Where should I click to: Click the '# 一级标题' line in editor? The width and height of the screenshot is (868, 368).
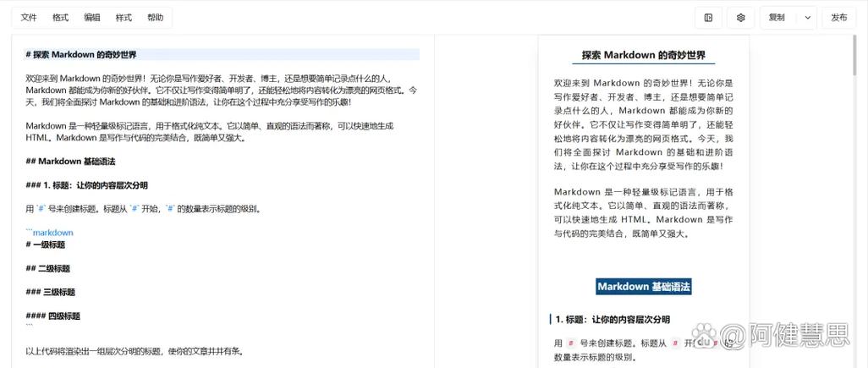tap(46, 244)
